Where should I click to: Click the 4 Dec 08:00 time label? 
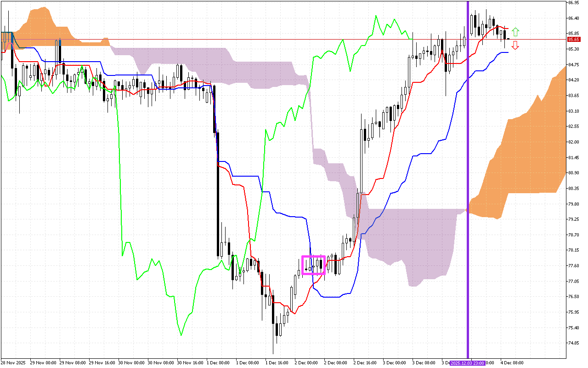[511, 363]
